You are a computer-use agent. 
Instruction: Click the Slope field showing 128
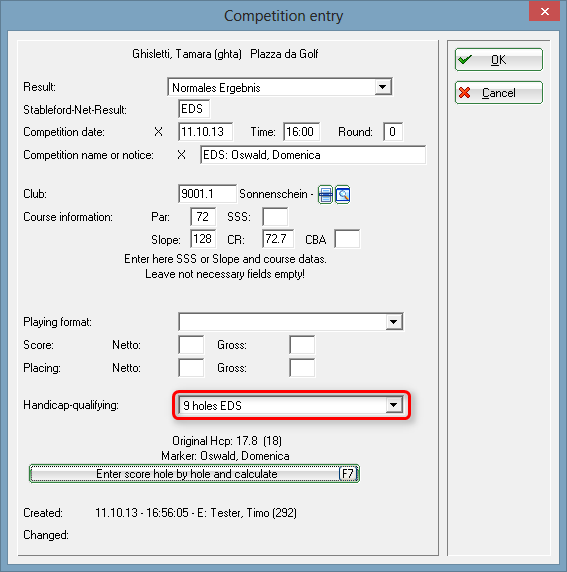(x=203, y=239)
